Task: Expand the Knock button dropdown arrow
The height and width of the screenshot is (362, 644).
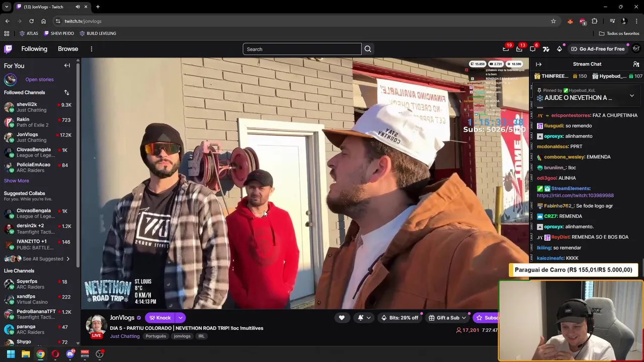Action: tap(180, 318)
